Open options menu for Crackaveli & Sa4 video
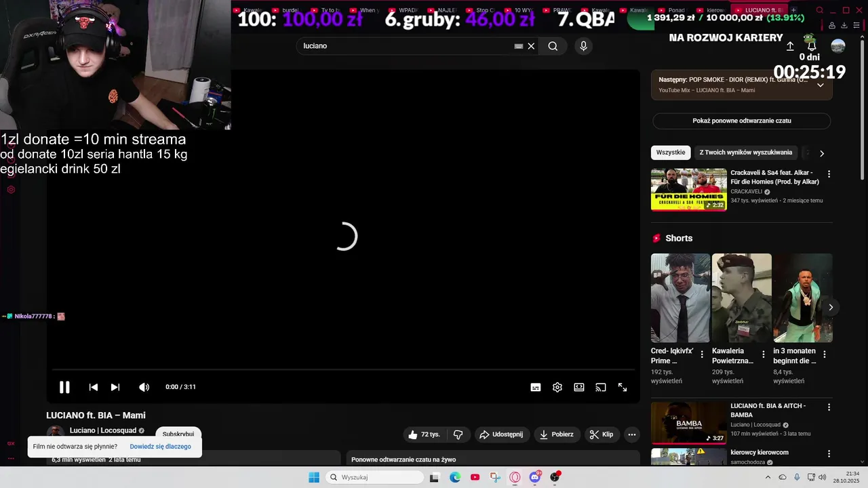The height and width of the screenshot is (488, 868). (829, 174)
